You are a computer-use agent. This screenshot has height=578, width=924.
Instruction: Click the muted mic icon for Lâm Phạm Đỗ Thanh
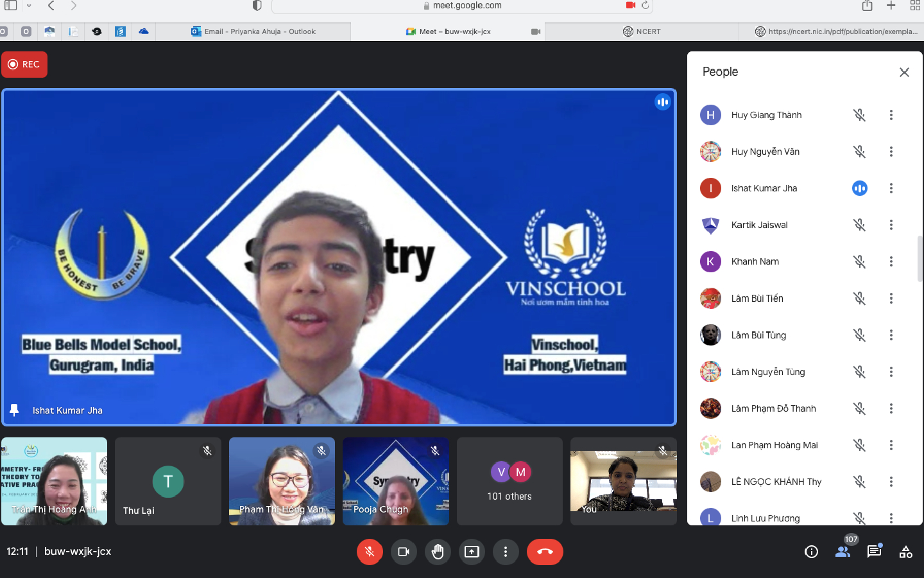tap(859, 408)
